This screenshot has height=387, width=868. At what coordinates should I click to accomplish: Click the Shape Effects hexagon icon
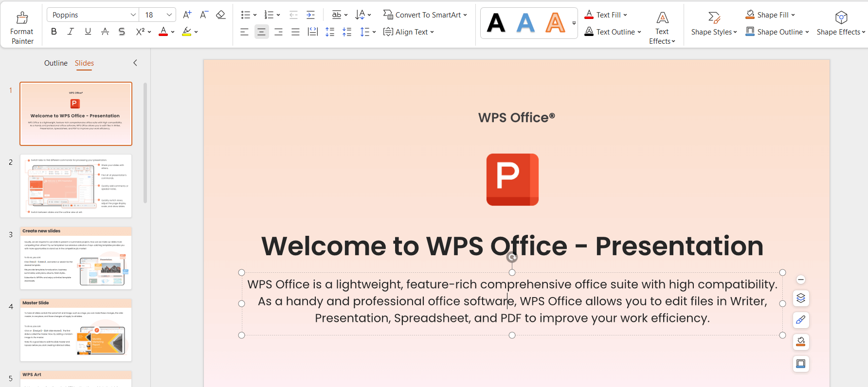(841, 18)
